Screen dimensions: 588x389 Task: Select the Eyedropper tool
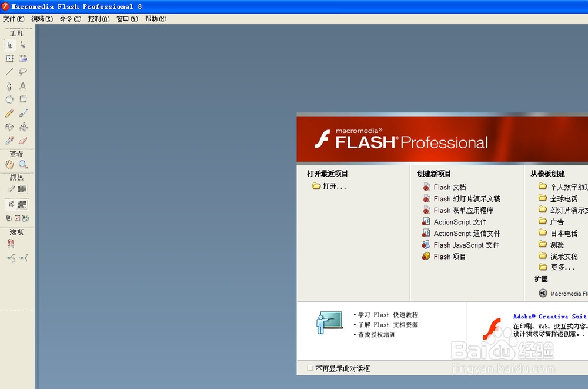click(x=9, y=141)
